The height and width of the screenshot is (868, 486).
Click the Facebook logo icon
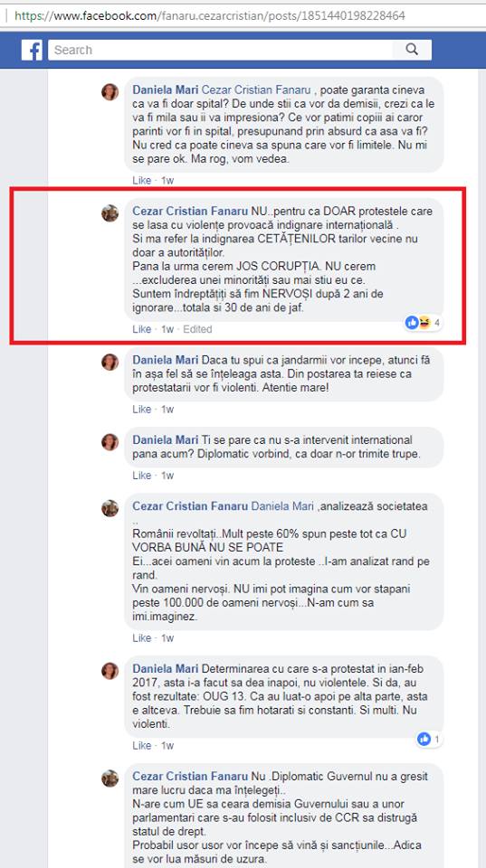point(33,50)
